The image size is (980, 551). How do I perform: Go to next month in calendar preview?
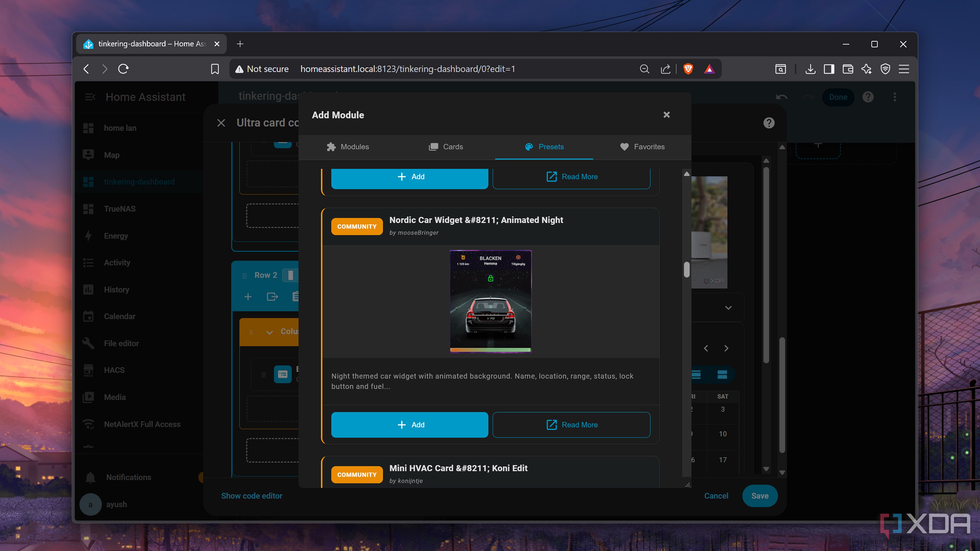coord(726,348)
